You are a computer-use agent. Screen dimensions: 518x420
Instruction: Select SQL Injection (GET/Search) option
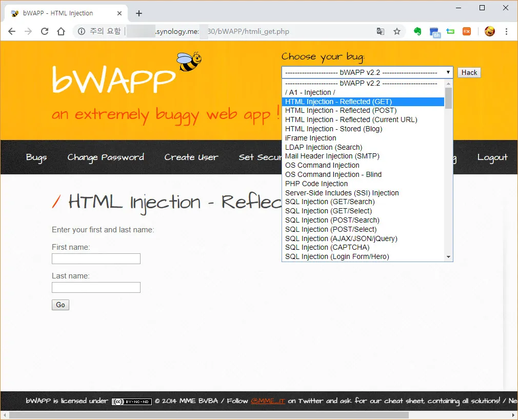pyautogui.click(x=330, y=202)
